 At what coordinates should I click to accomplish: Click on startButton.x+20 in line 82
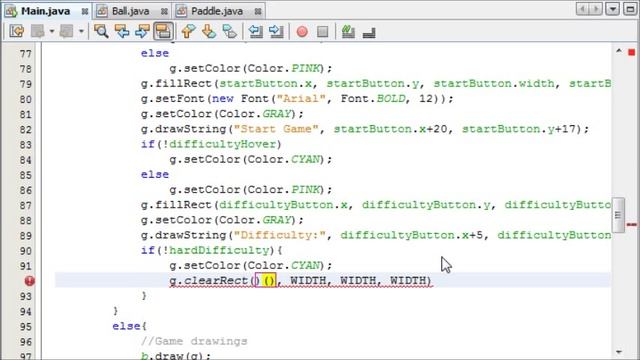click(390, 129)
